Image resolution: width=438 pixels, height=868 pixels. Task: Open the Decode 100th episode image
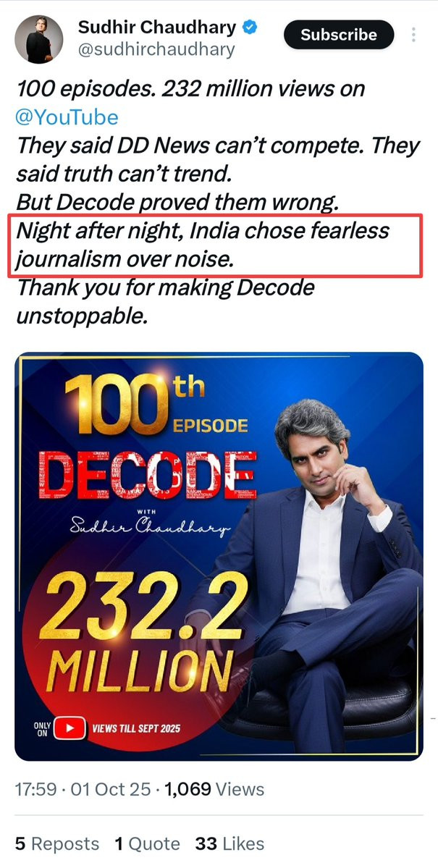219,556
